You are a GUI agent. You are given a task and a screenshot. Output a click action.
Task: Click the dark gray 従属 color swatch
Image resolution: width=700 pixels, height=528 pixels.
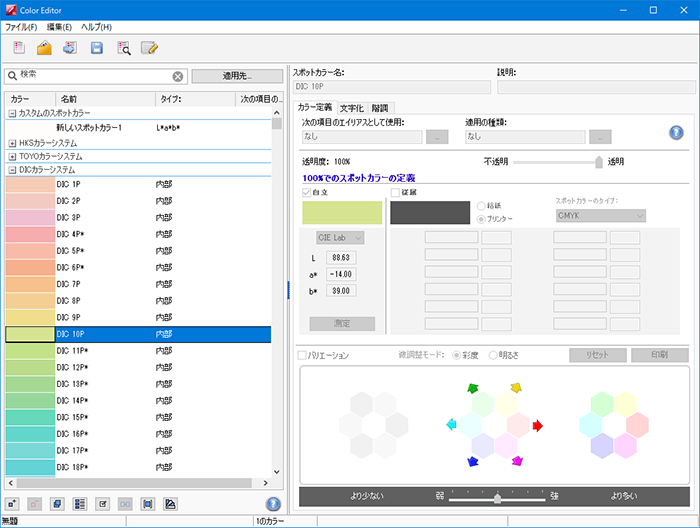pos(430,212)
